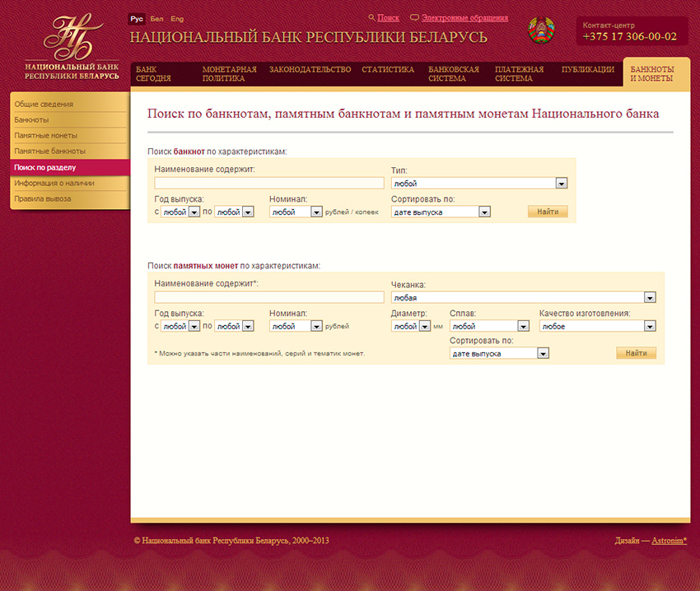Open the Монетарная политика menu
Image resolution: width=700 pixels, height=591 pixels.
click(229, 74)
